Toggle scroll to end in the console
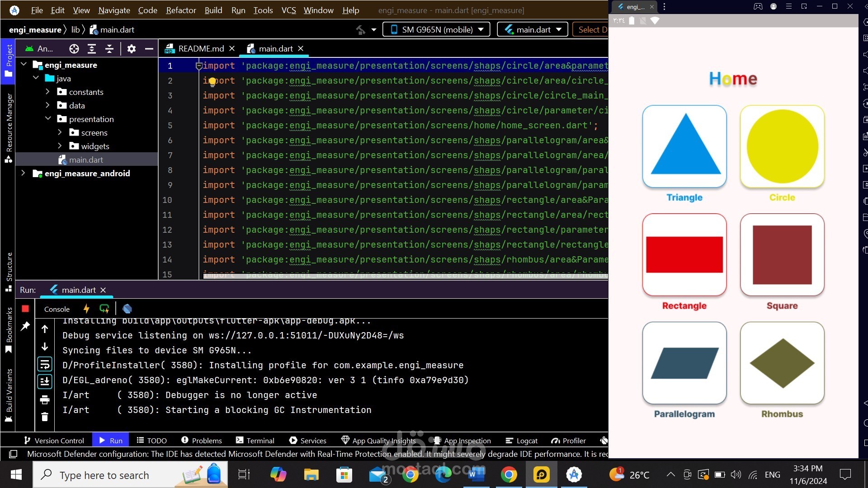 [x=44, y=382]
